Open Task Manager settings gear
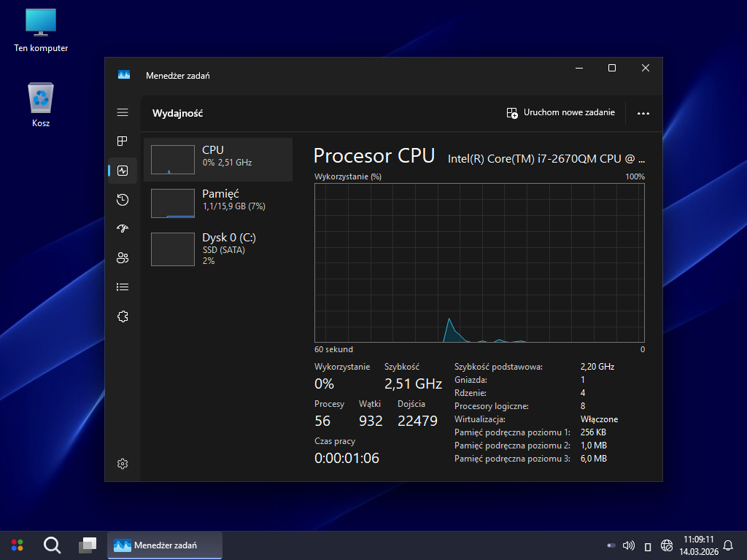The width and height of the screenshot is (747, 560). click(x=123, y=464)
